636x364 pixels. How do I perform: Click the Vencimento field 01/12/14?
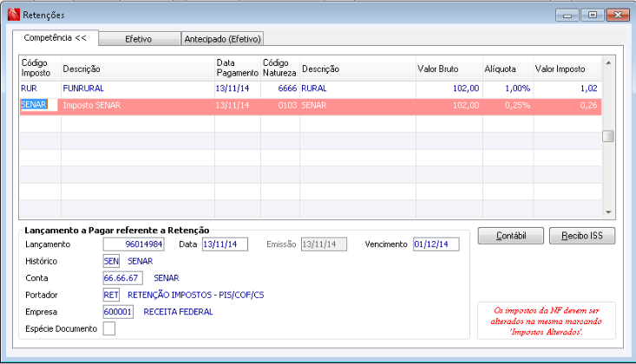click(x=436, y=244)
